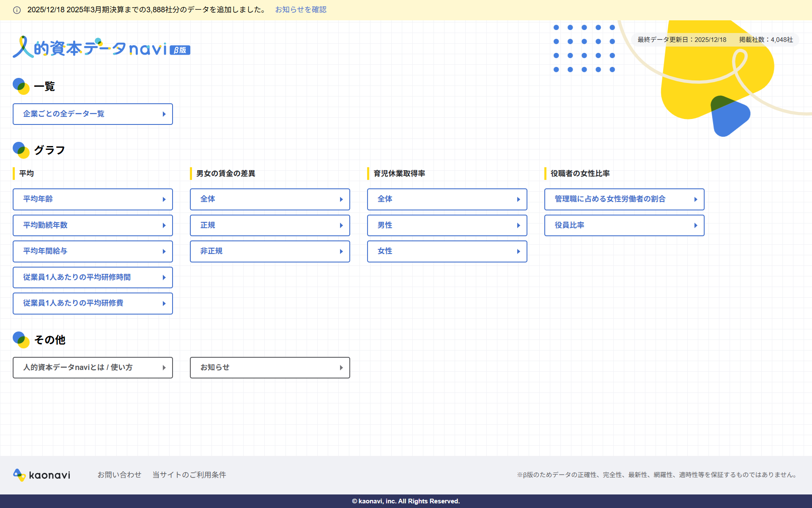Image resolution: width=812 pixels, height=508 pixels.
Task: Click arrow icon on 非正規 button
Action: [x=341, y=251]
